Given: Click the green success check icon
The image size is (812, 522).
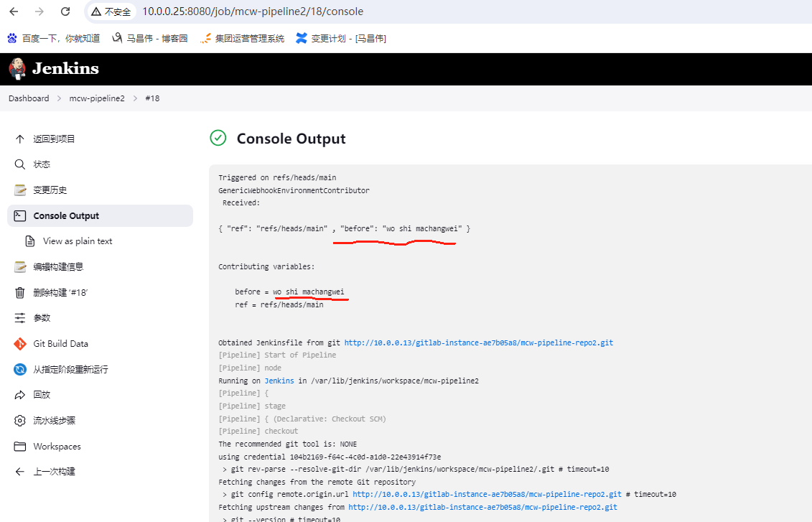Looking at the screenshot, I should (218, 138).
